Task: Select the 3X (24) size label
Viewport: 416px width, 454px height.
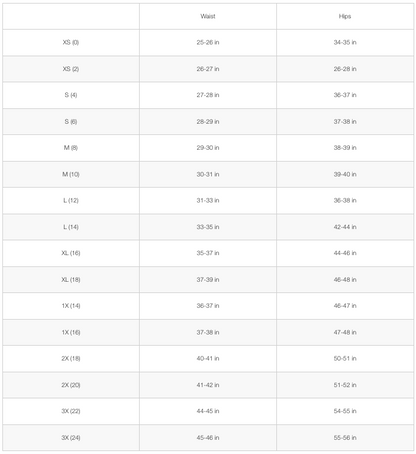Action: pyautogui.click(x=71, y=437)
